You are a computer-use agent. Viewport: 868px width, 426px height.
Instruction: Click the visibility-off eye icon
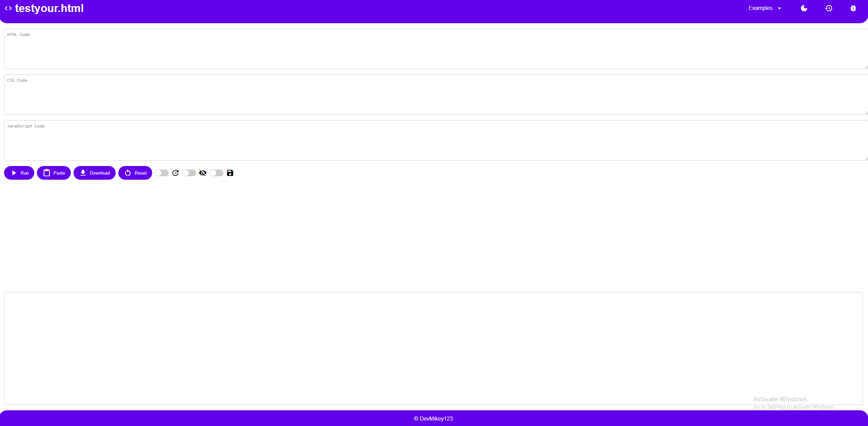pyautogui.click(x=202, y=173)
